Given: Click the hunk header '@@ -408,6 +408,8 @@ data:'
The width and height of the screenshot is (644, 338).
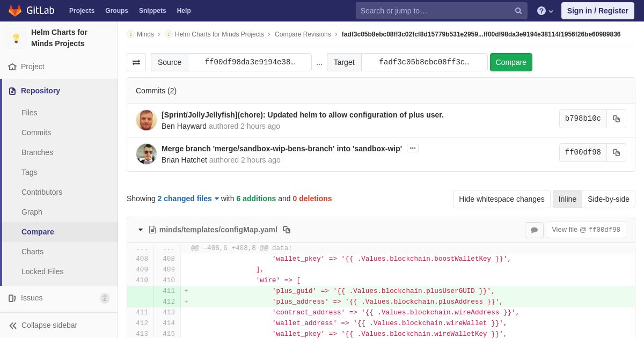Looking at the screenshot, I should coord(241,248).
